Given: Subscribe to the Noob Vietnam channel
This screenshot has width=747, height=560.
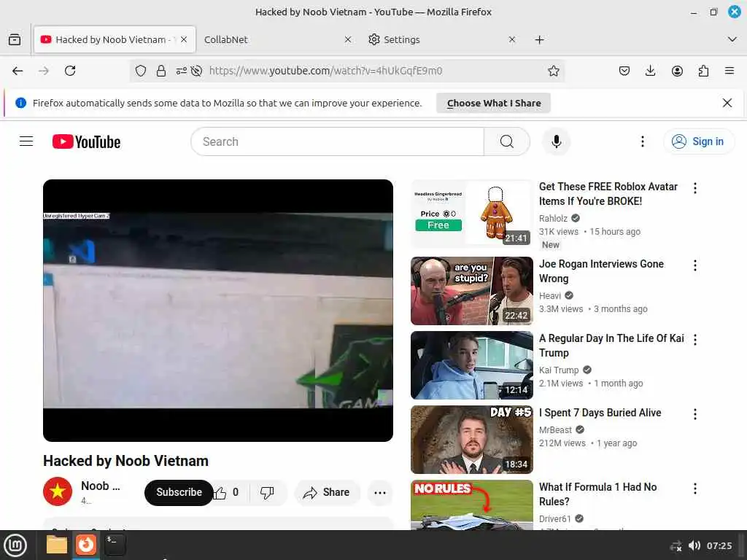Looking at the screenshot, I should click(179, 492).
